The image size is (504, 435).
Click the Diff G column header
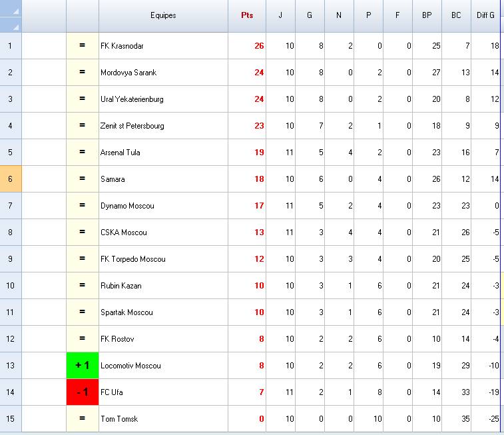[x=486, y=16]
